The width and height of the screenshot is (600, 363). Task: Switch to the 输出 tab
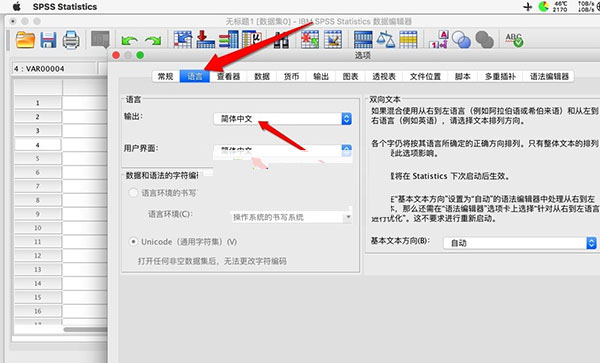pyautogui.click(x=321, y=77)
